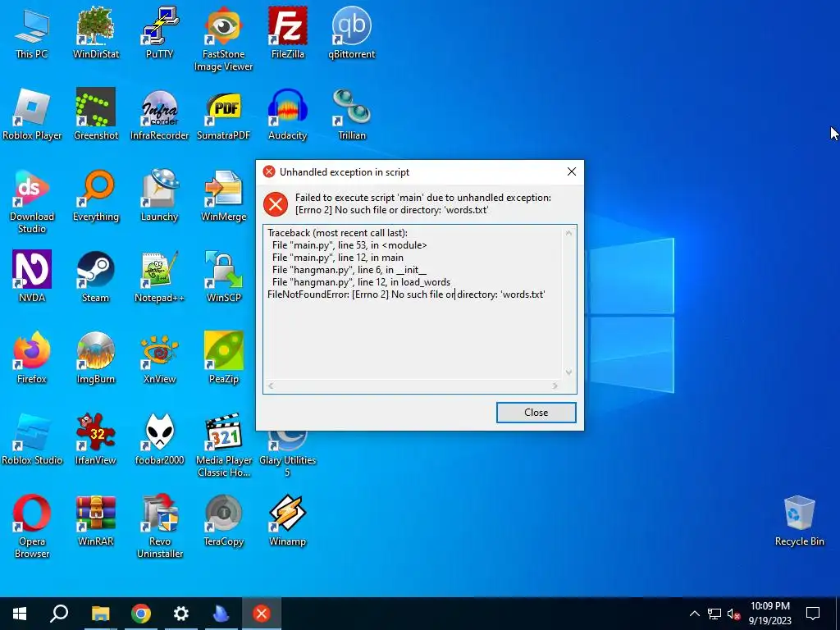Launch Steam desktop shortcut

click(x=96, y=277)
